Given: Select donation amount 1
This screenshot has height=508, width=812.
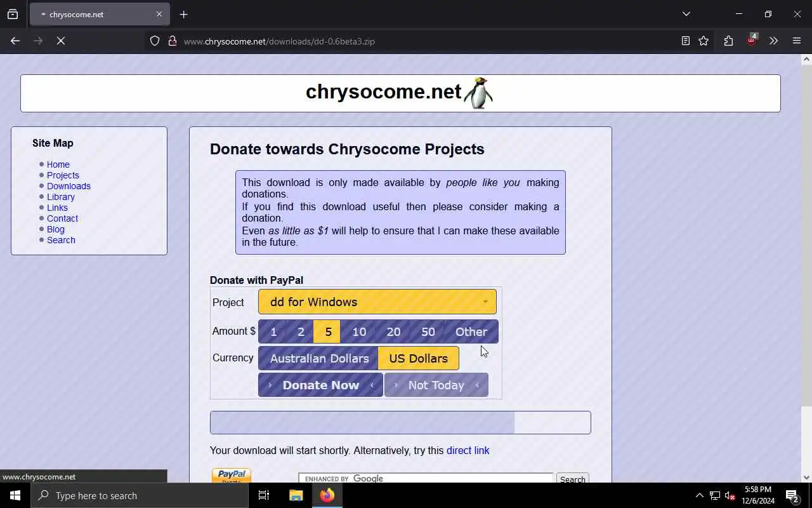Looking at the screenshot, I should pyautogui.click(x=273, y=331).
